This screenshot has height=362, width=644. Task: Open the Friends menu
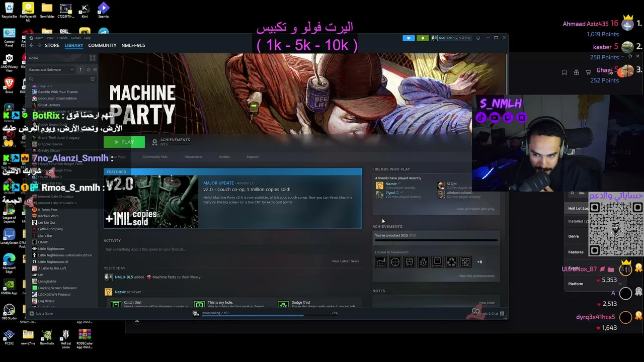[62, 38]
